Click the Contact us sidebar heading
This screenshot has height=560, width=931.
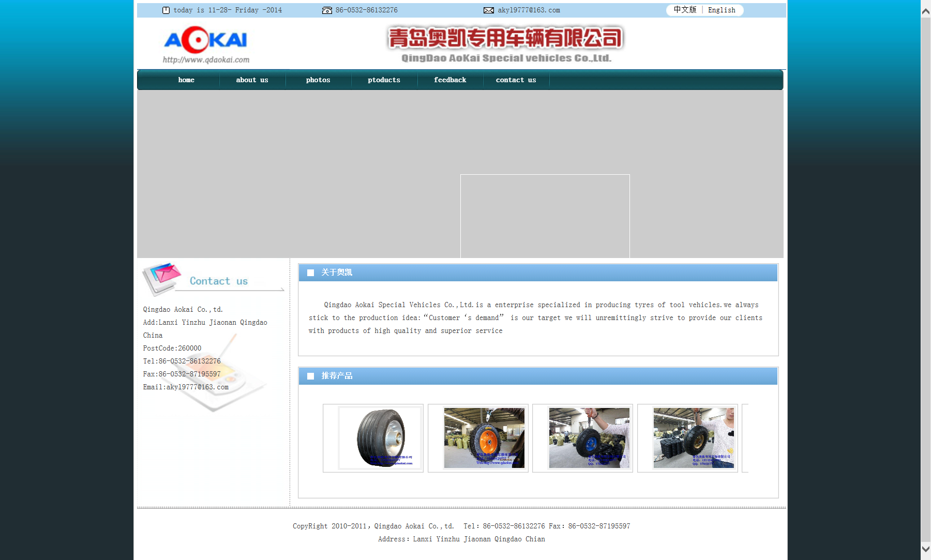219,281
